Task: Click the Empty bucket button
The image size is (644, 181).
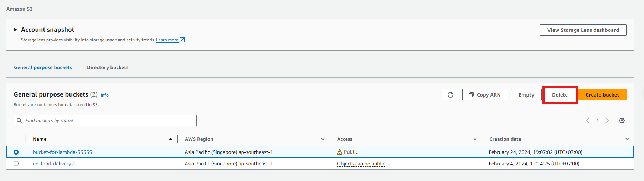Action: [526, 95]
